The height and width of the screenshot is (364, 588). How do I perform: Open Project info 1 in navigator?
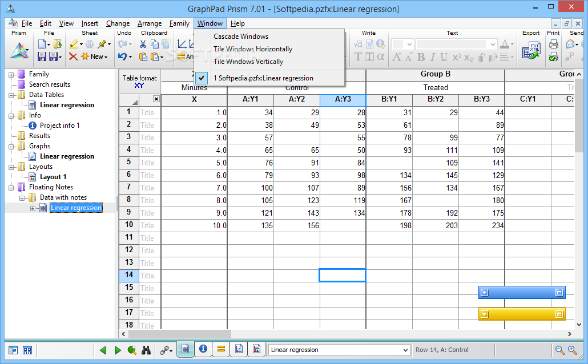pyautogui.click(x=59, y=126)
